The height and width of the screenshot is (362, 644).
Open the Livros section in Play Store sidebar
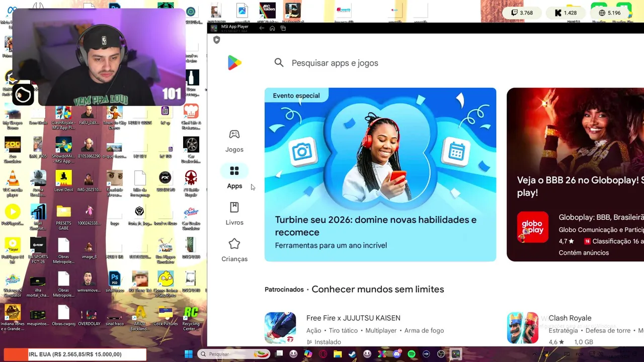234,214
